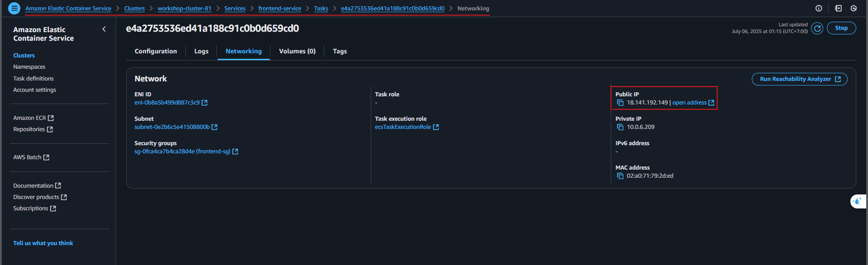Open AWS Batch sidebar link
868x265 pixels.
pos(27,157)
